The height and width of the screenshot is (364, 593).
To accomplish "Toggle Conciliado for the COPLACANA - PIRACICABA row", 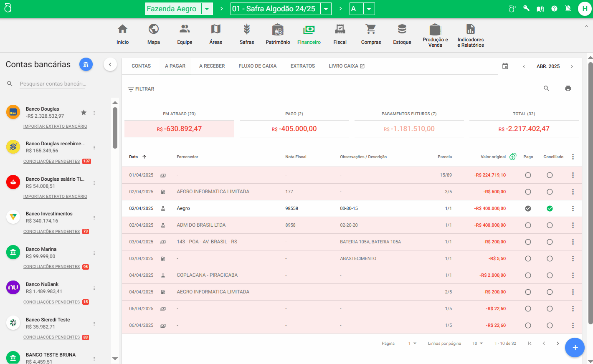I will pyautogui.click(x=550, y=276).
